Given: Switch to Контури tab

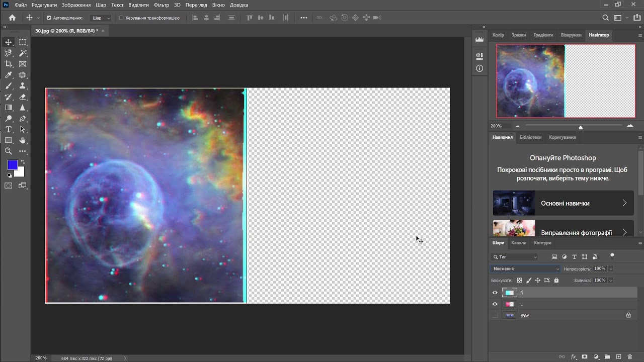Looking at the screenshot, I should (x=542, y=243).
